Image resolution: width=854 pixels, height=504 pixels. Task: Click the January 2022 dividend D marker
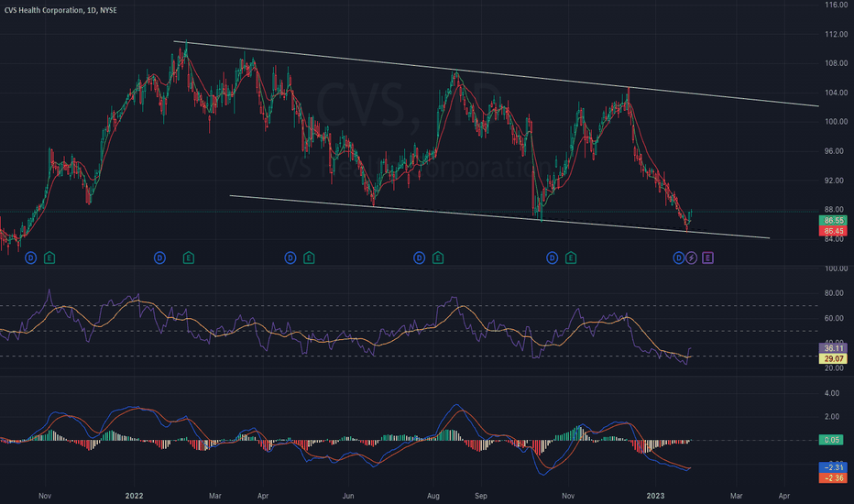[159, 257]
